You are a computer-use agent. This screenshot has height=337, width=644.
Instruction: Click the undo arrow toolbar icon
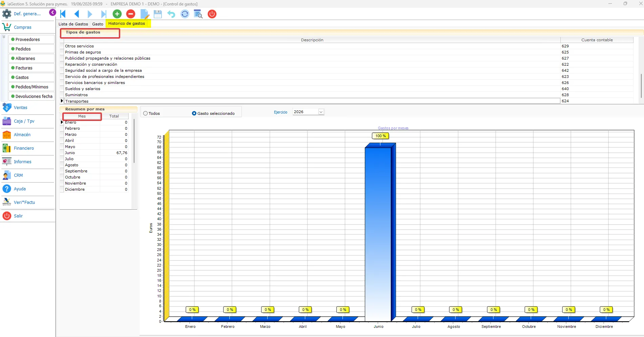[171, 14]
